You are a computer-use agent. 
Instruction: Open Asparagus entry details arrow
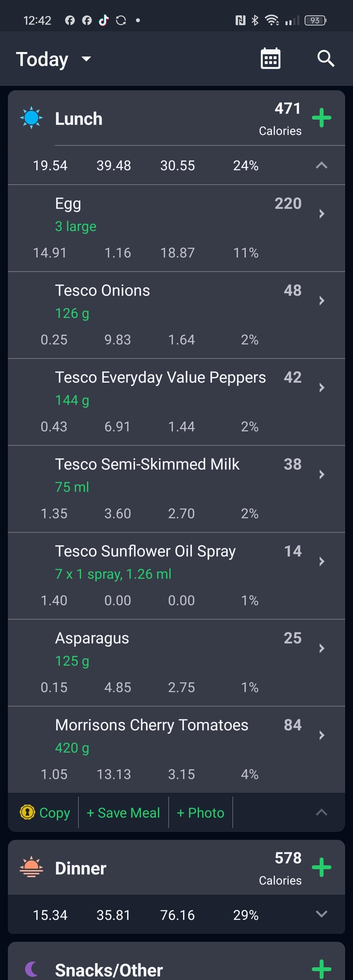coord(321,648)
